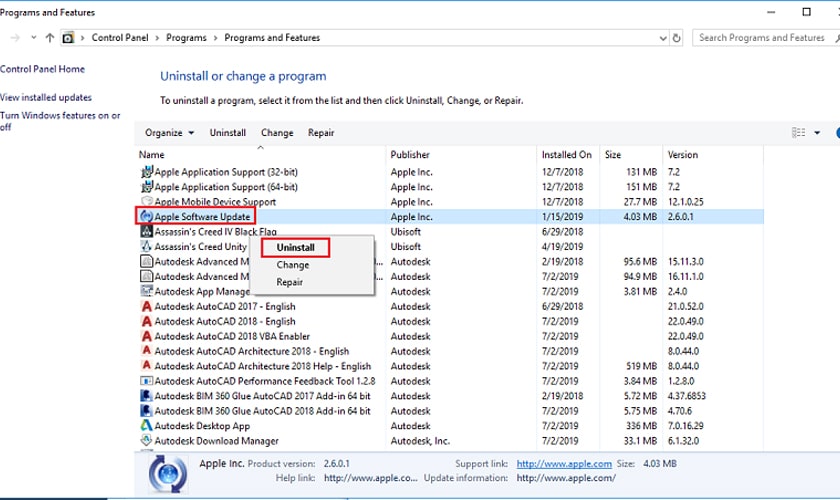This screenshot has height=500, width=840.
Task: Select the size cell '27.7 MB'
Action: point(640,202)
